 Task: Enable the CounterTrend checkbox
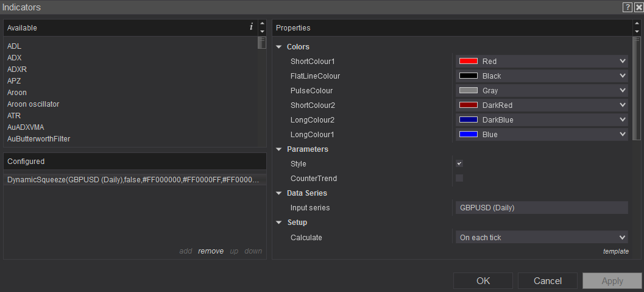point(459,178)
